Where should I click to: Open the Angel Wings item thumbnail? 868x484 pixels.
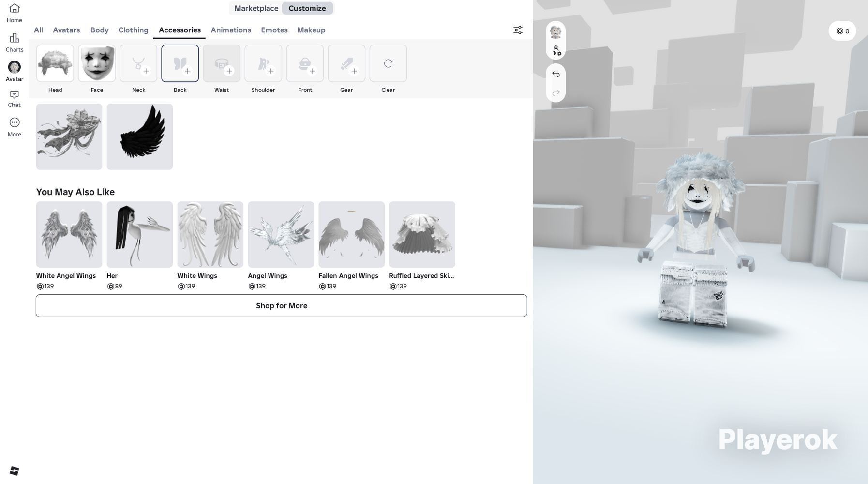(281, 234)
